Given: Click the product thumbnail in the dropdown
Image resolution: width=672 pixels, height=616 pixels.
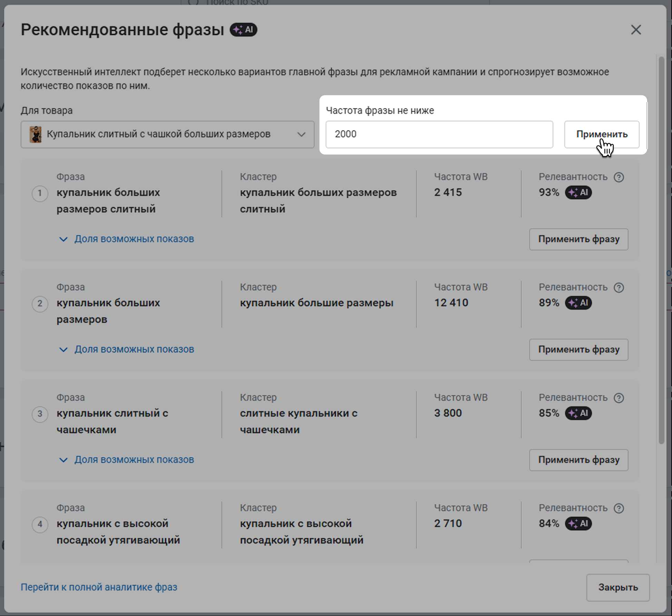Looking at the screenshot, I should pyautogui.click(x=35, y=134).
